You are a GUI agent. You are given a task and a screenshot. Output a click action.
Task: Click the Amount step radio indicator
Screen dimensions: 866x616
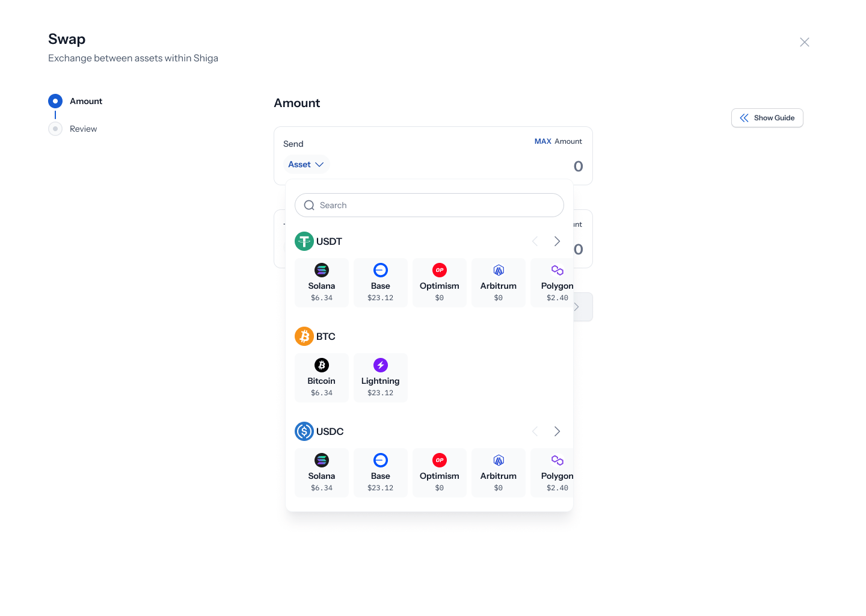pos(55,101)
